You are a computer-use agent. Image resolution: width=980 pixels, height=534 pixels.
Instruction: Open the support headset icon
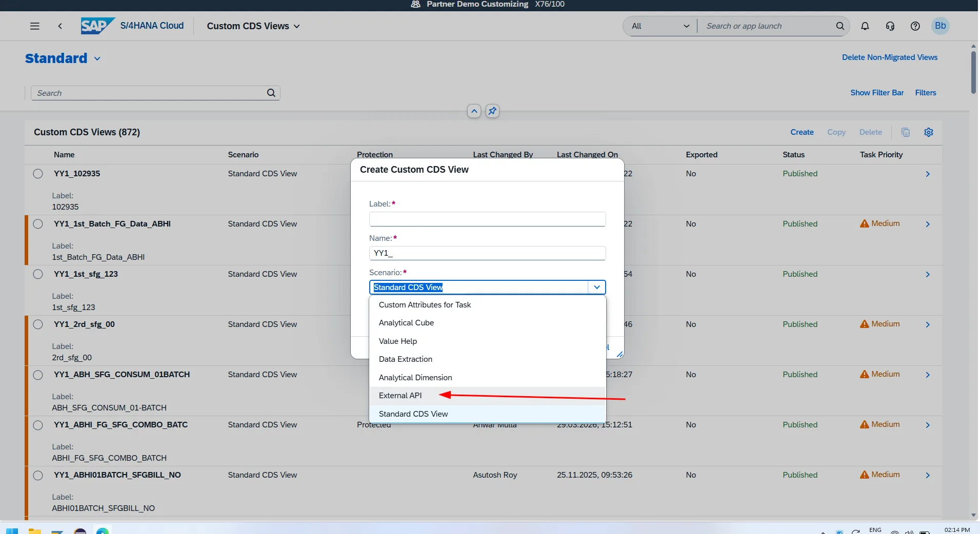click(x=890, y=26)
